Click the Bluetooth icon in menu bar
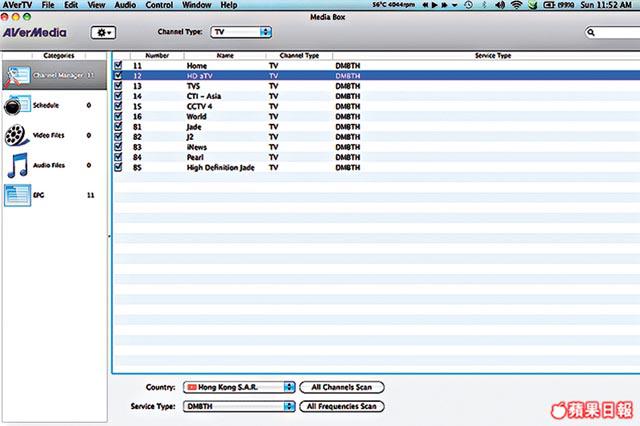 pos(484,5)
